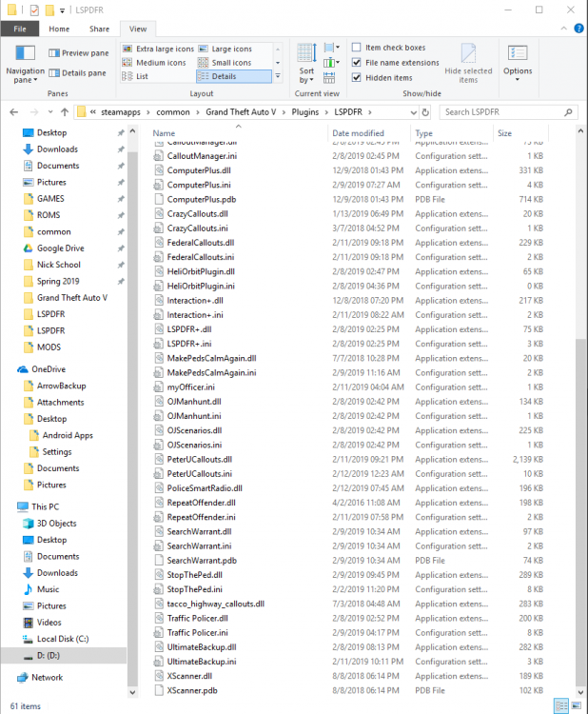Click Size all columns to fit icon

pos(329,78)
